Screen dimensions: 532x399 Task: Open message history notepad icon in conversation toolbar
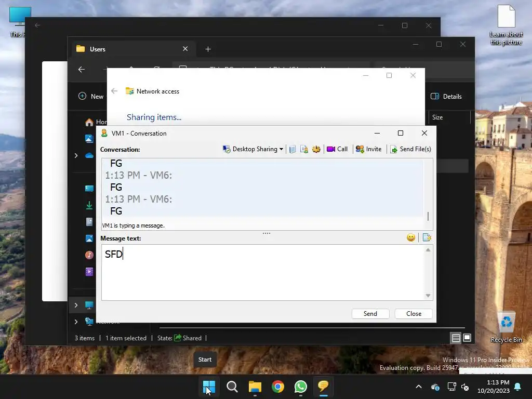[292, 149]
